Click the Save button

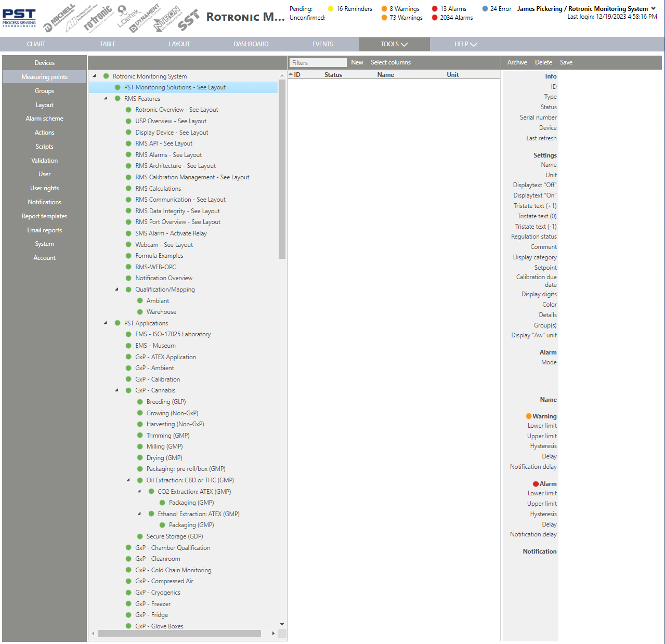coord(566,62)
